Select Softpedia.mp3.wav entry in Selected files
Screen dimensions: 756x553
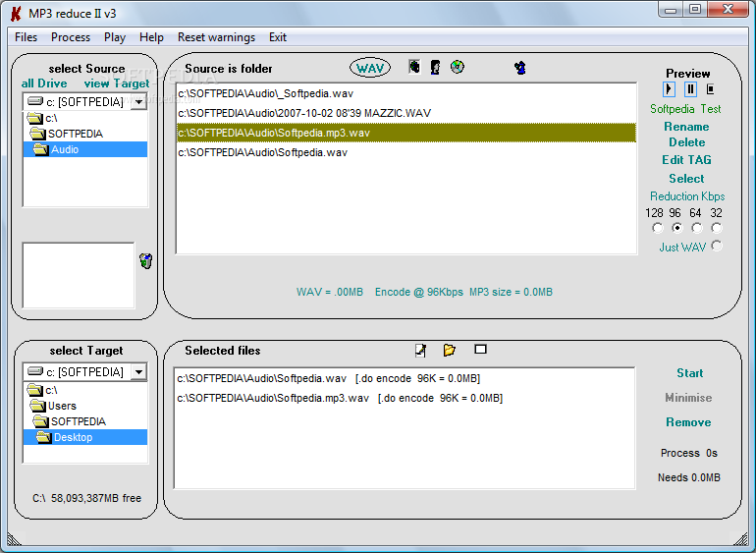pos(405,398)
